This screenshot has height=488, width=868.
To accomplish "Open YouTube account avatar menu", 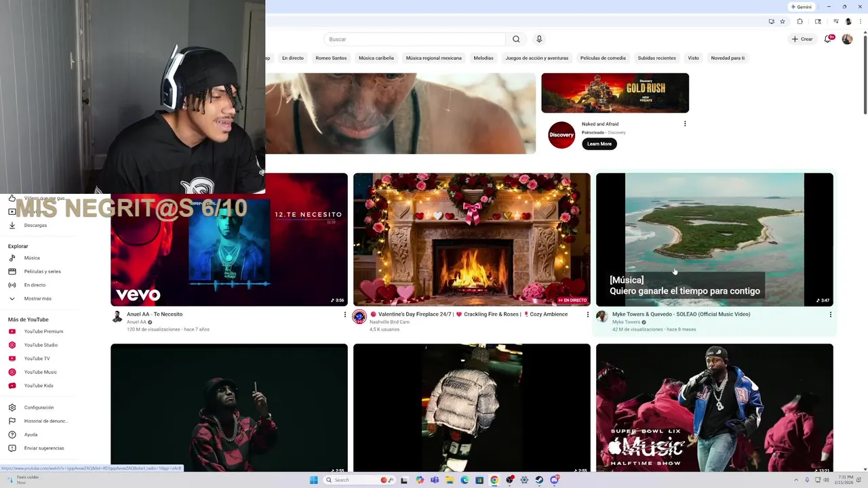I will click(x=847, y=39).
